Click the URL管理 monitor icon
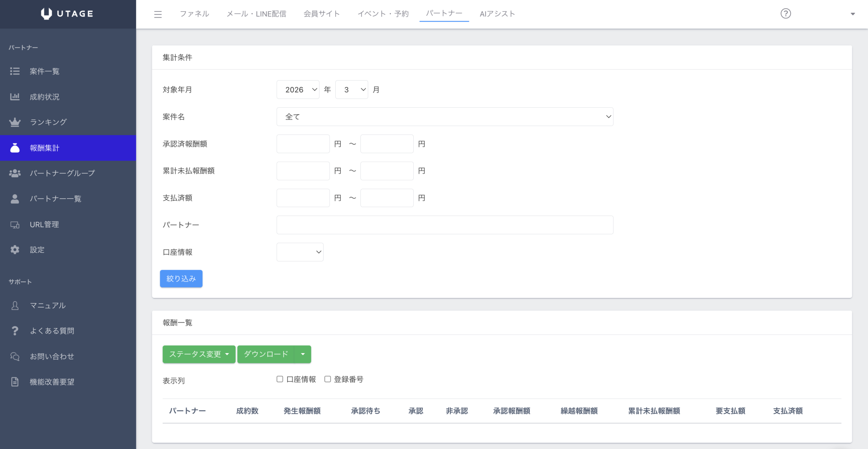868x449 pixels. click(x=15, y=225)
